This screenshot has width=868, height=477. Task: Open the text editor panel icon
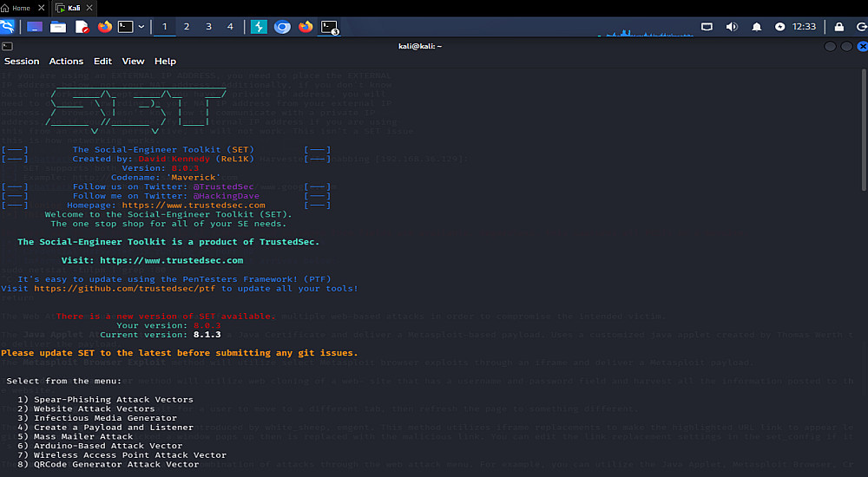coord(82,27)
